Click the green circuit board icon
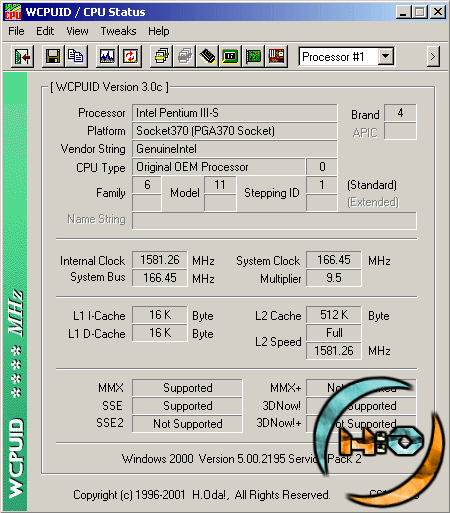Viewport: 450px width, 513px height. 253,56
